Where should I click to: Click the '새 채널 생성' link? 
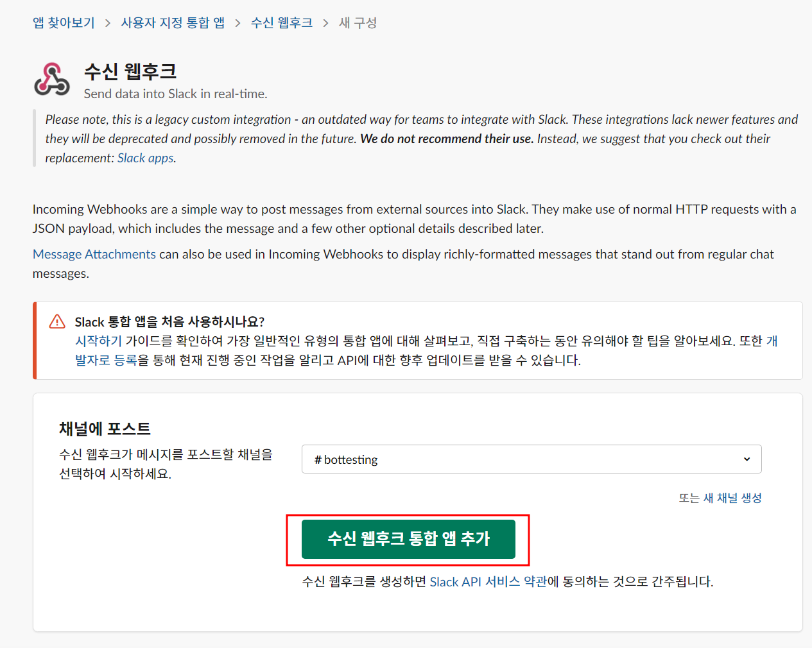click(732, 498)
